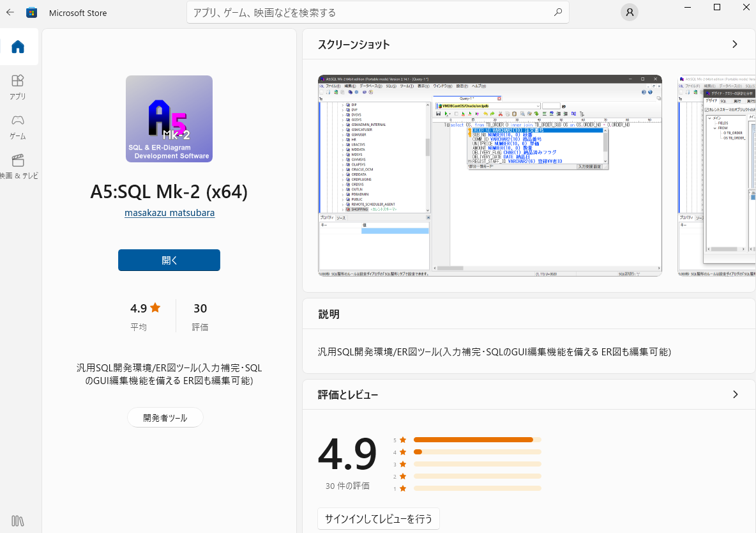The image size is (756, 533).
Task: Open the first app screenshot thumbnail
Action: coord(490,176)
